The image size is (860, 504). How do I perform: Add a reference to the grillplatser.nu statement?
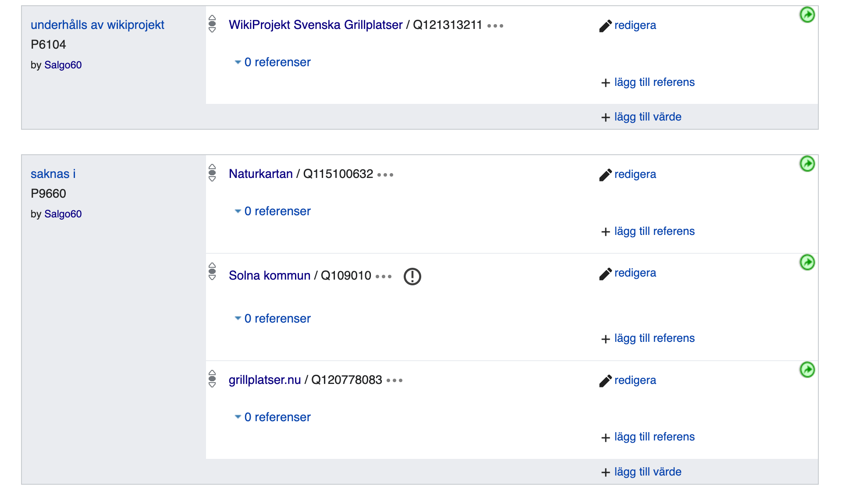coord(654,437)
